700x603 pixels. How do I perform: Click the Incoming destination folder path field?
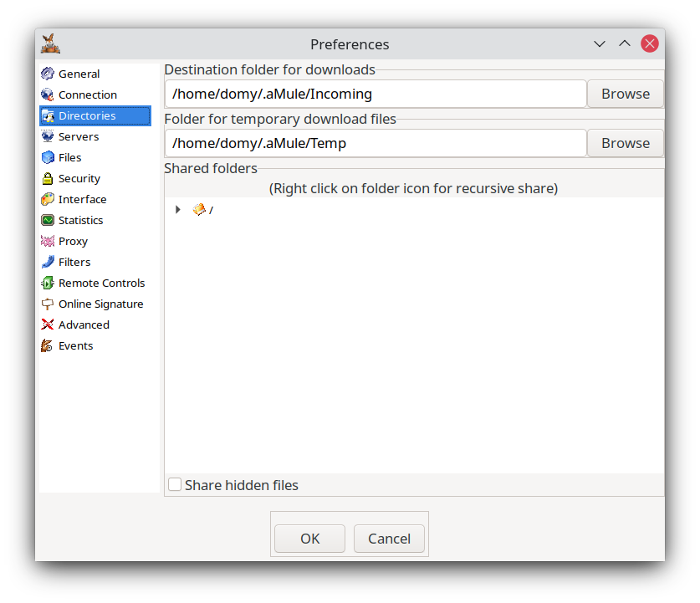point(376,94)
